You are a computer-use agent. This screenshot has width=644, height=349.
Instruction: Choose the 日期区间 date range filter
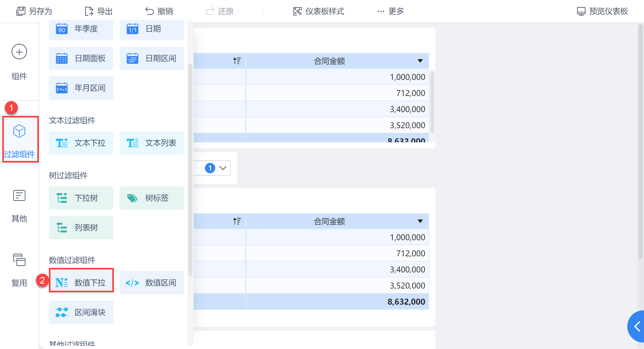point(151,58)
